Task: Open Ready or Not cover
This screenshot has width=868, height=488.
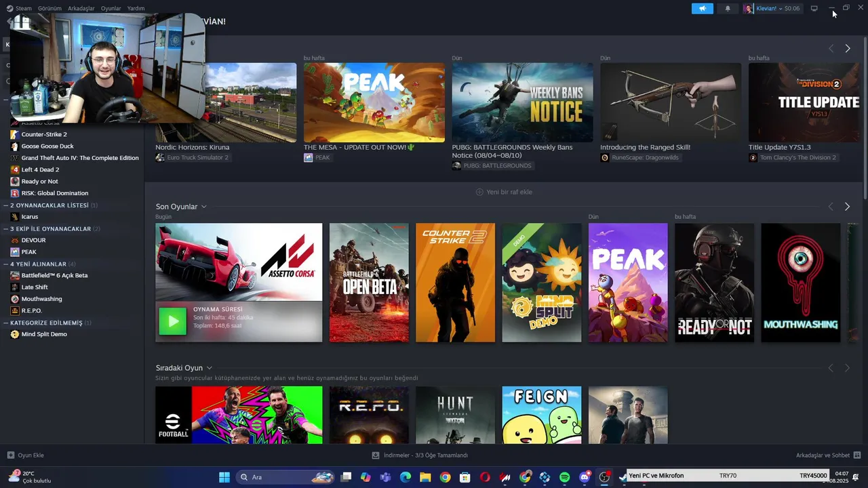Action: point(714,283)
